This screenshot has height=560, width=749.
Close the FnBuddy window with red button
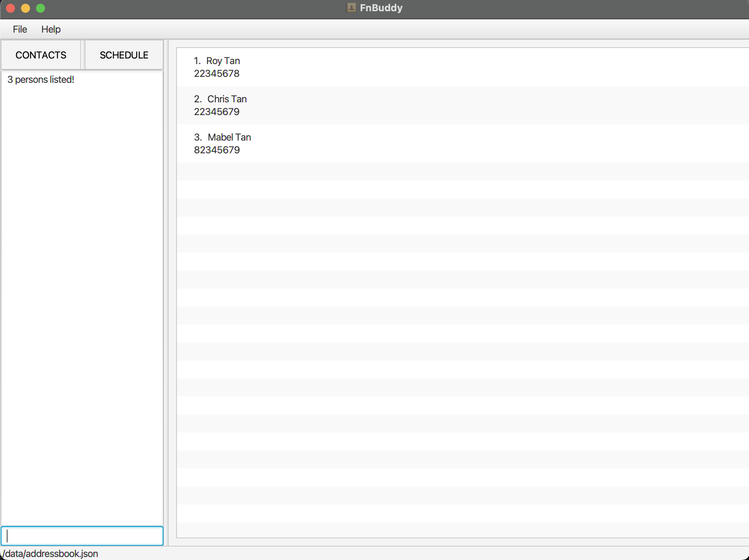[x=10, y=8]
